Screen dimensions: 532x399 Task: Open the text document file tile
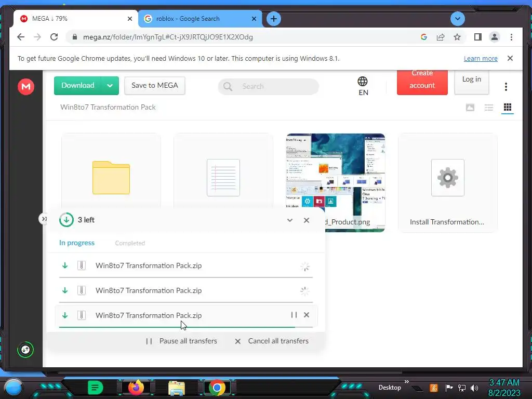(223, 178)
